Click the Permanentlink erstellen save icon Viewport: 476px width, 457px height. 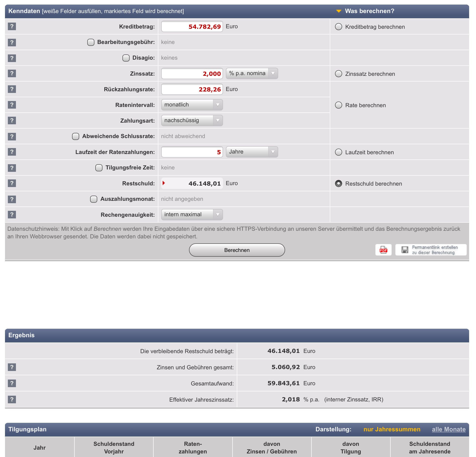tap(405, 250)
